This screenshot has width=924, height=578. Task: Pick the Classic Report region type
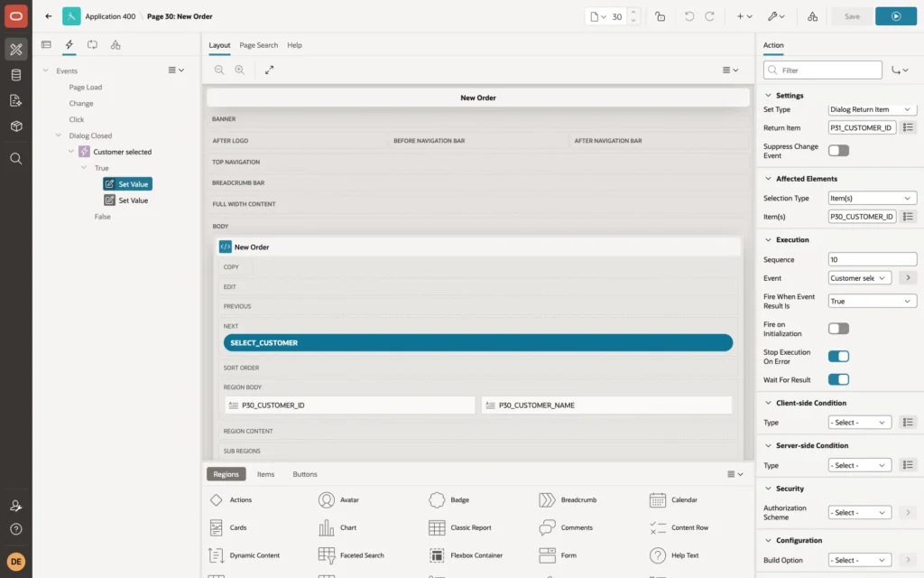(x=460, y=527)
